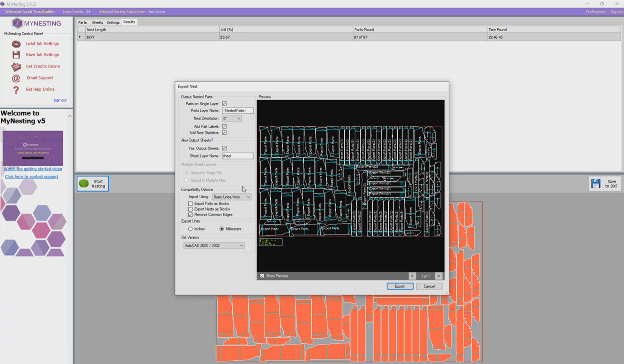Enable Export Nests as Blocks
The width and height of the screenshot is (624, 364).
tap(190, 209)
